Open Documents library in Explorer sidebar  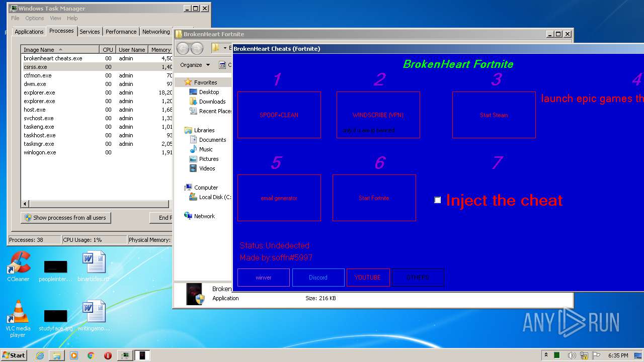(207, 140)
